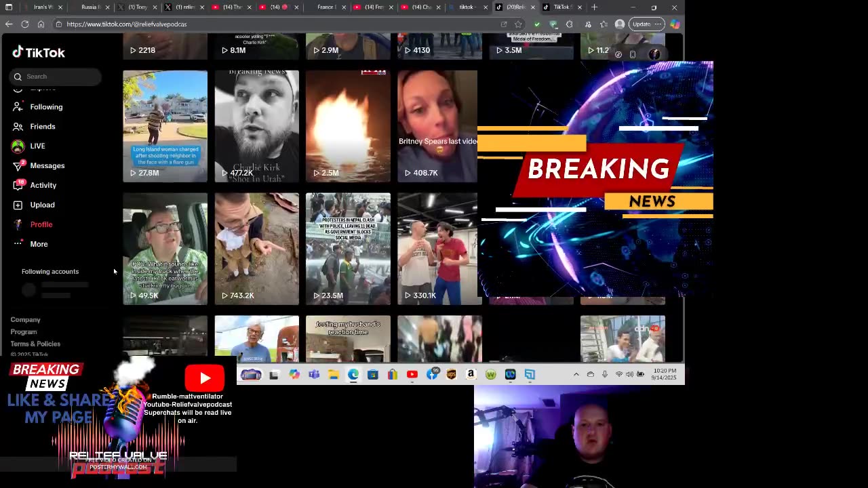Open video with 8.1M views
The image size is (868, 488).
click(256, 46)
